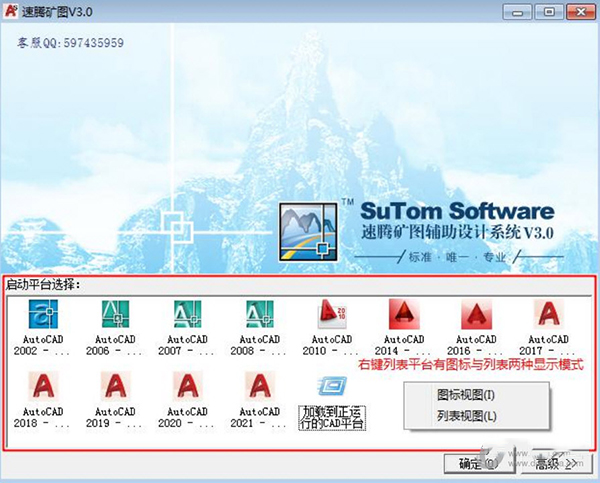Click the SuTom Software logo image
This screenshot has height=483, width=600.
tap(308, 232)
